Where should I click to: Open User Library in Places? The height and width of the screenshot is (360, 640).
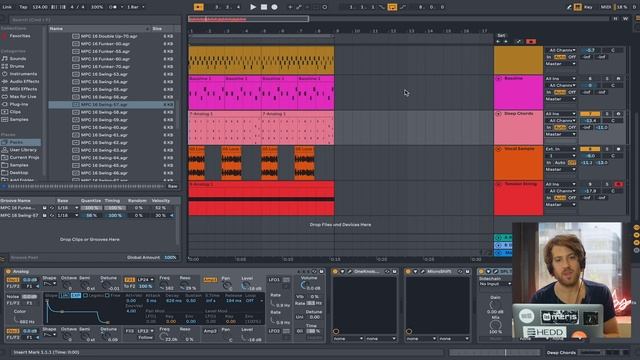pyautogui.click(x=23, y=150)
